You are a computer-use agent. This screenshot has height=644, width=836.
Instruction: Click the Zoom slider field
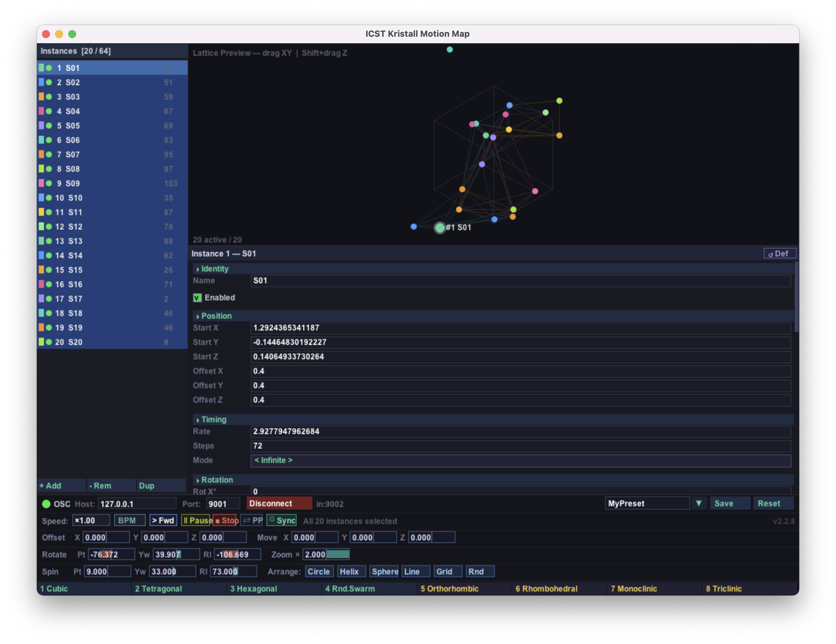click(x=326, y=554)
